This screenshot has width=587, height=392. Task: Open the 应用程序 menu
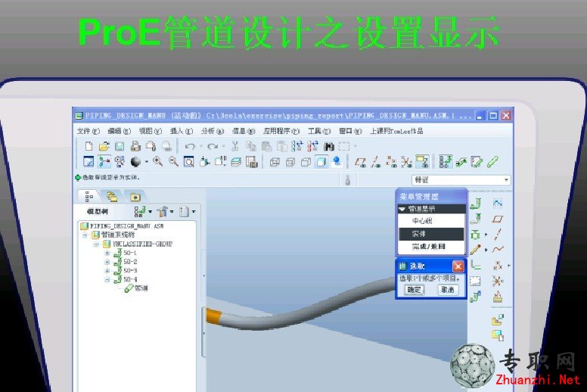tap(281, 131)
